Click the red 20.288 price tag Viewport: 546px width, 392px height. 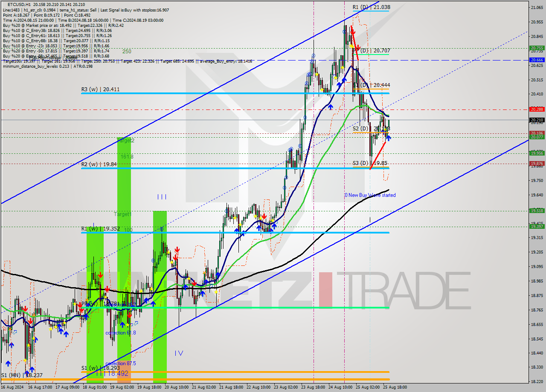(x=536, y=110)
